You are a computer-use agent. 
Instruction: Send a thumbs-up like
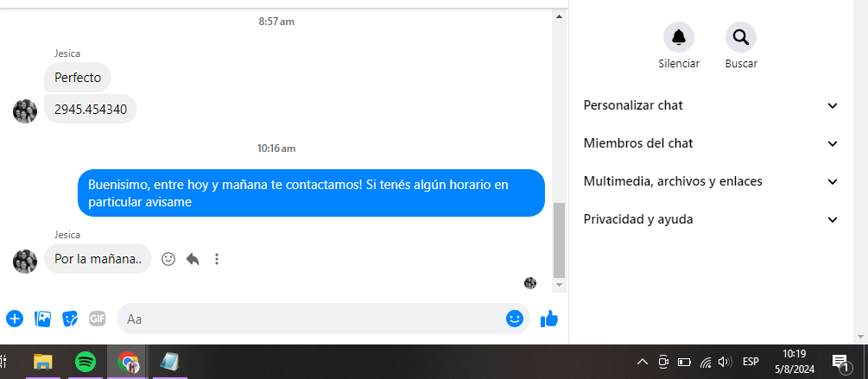[x=549, y=319]
